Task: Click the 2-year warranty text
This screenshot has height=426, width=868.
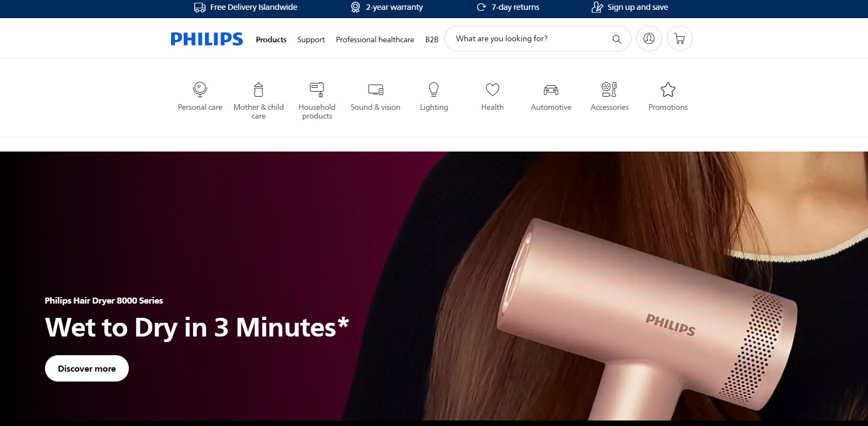Action: [x=394, y=7]
